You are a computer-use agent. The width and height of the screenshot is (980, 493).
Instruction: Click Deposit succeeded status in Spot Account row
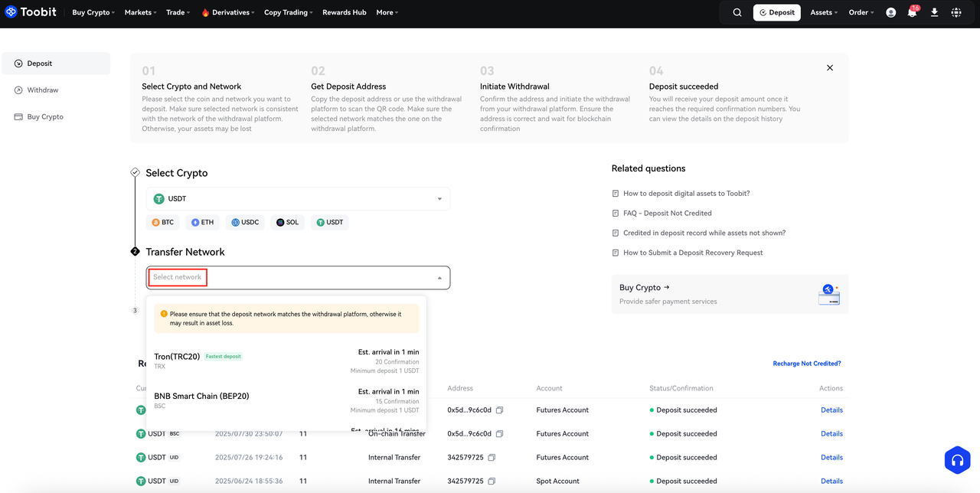click(684, 482)
